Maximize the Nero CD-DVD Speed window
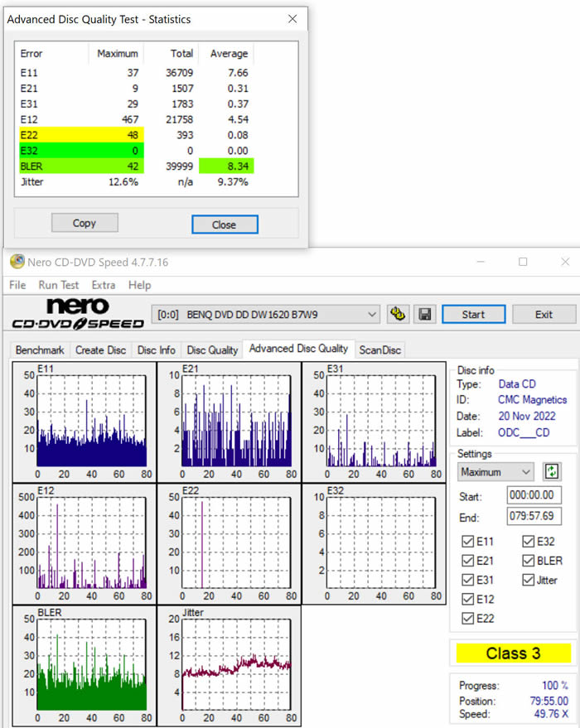Image resolution: width=580 pixels, height=728 pixels. point(523,263)
